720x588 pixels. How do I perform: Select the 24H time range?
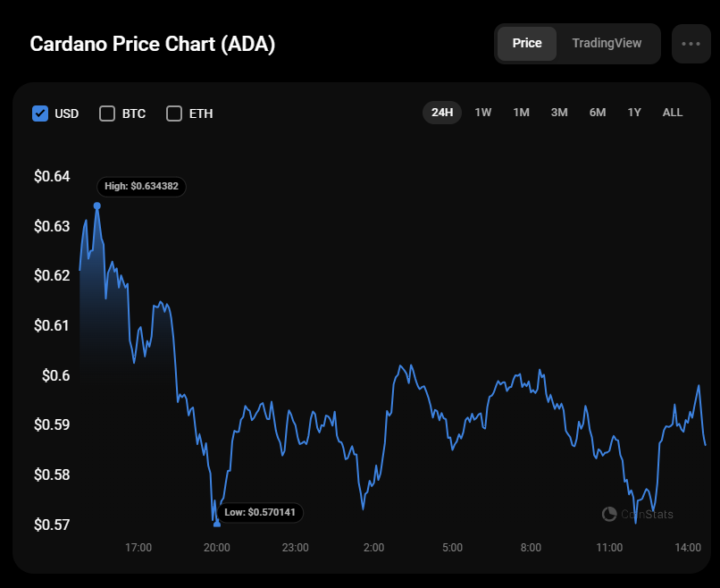point(441,113)
